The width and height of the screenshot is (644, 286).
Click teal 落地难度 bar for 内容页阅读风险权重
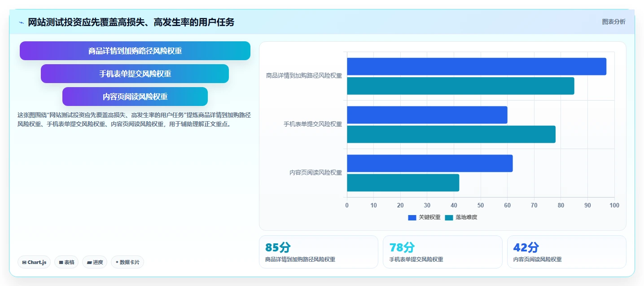[403, 183]
